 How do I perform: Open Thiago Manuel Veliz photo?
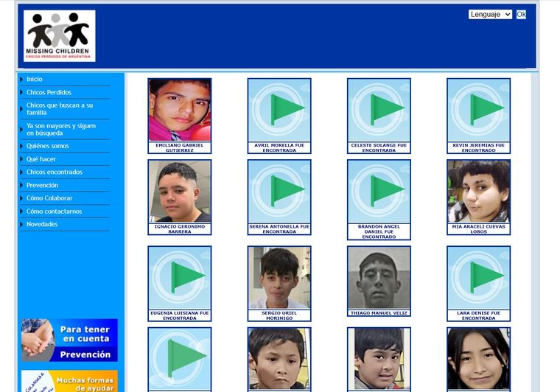point(379,277)
